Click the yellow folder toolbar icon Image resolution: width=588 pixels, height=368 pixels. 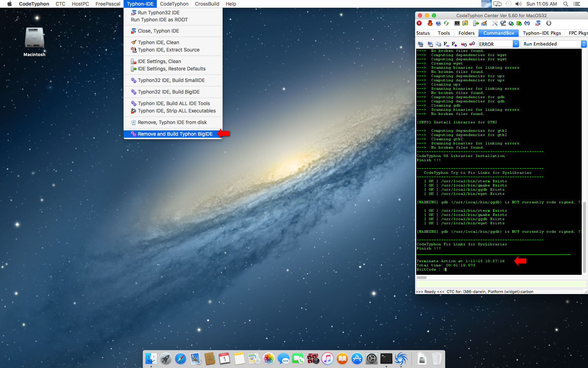[x=465, y=23]
